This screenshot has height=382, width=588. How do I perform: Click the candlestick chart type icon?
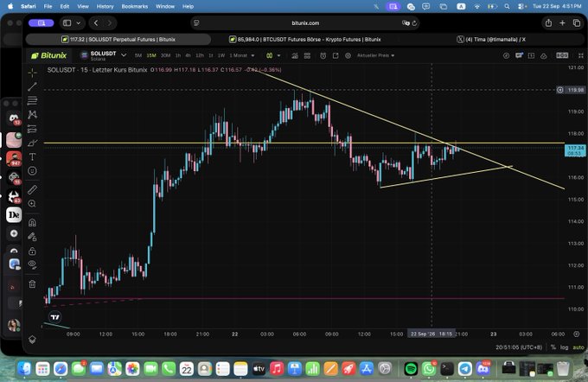tap(269, 55)
